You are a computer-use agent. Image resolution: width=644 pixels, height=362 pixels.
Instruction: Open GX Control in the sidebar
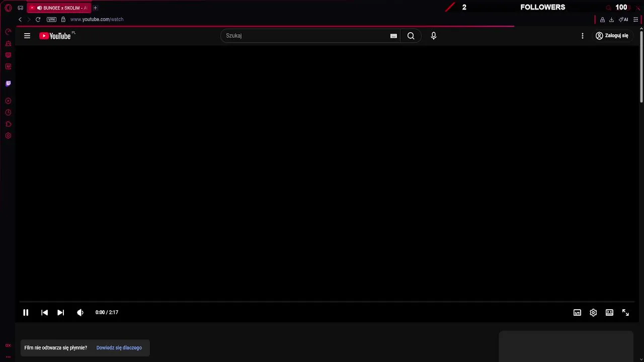pyautogui.click(x=8, y=32)
